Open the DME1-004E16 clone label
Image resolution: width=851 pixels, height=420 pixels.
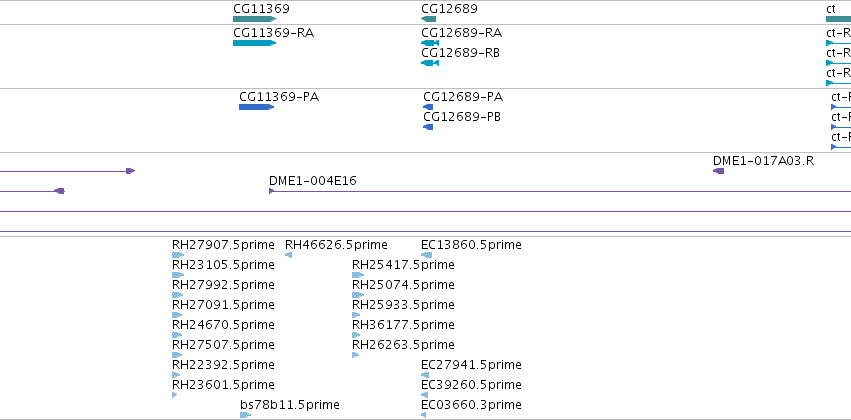pos(313,181)
